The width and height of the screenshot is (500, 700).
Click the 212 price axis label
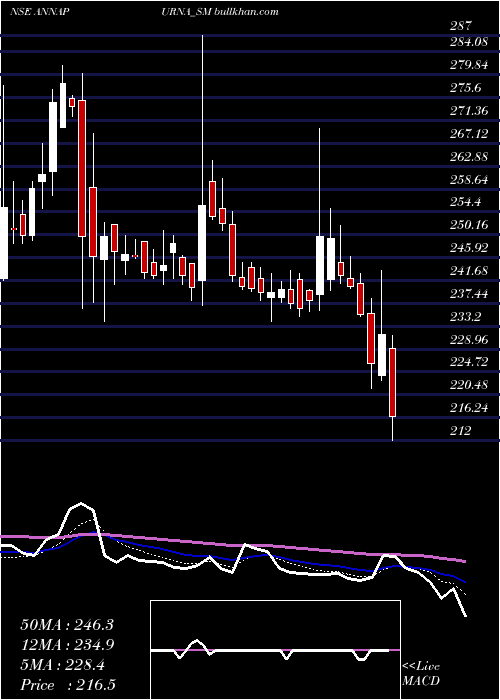461,430
